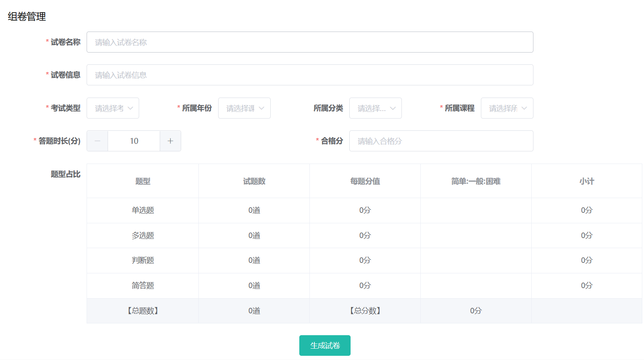The width and height of the screenshot is (644, 360).
Task: Click 多选题 question count 0道
Action: [254, 236]
